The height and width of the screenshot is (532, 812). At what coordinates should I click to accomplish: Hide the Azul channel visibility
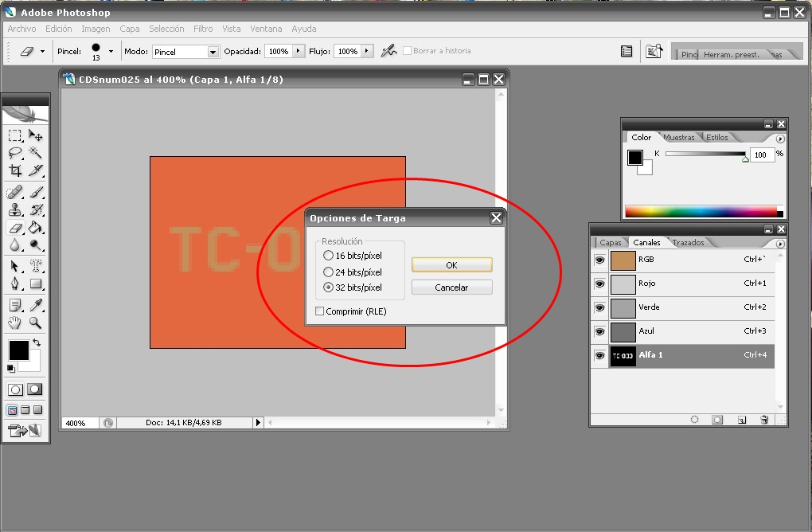click(599, 331)
